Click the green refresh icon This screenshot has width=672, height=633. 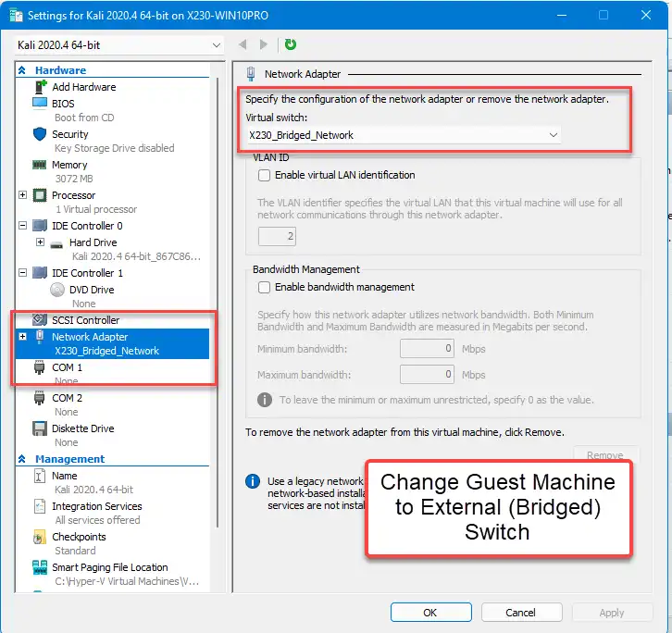tap(290, 44)
